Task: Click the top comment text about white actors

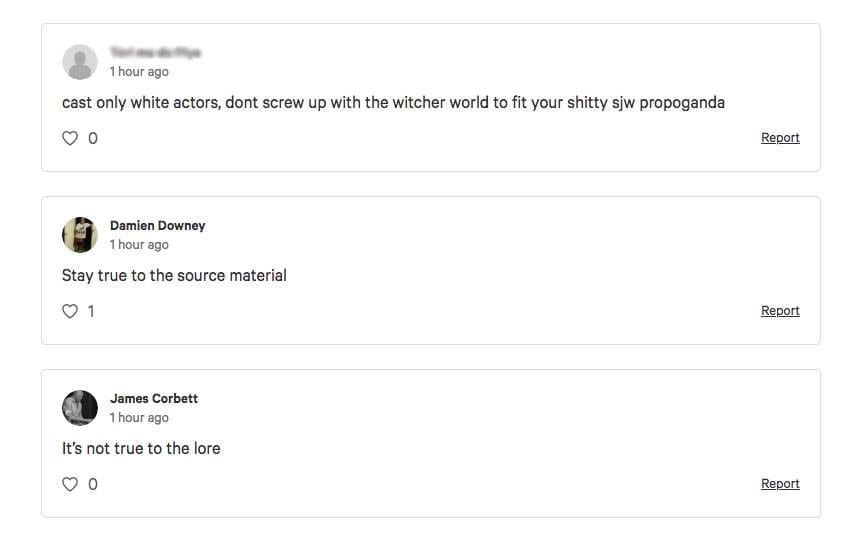Action: (x=393, y=102)
